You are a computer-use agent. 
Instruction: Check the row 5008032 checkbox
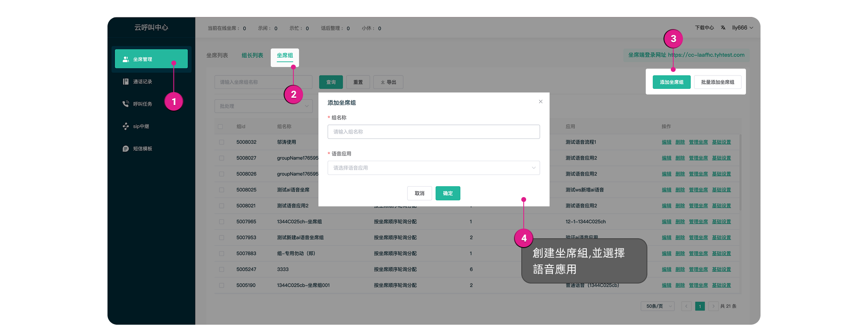pyautogui.click(x=221, y=142)
